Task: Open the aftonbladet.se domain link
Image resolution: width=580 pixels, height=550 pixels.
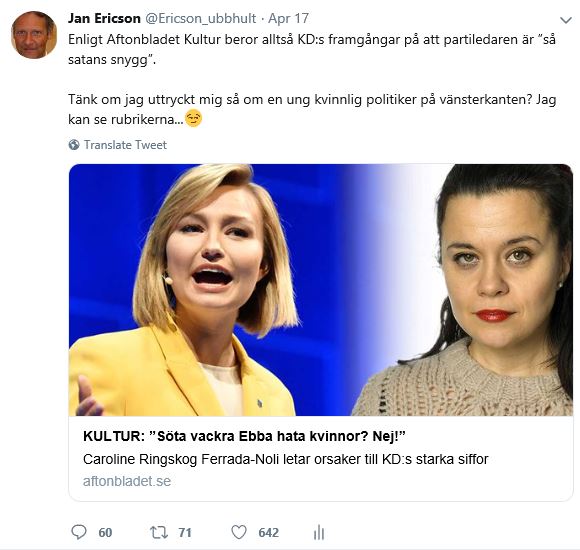Action: point(127,481)
